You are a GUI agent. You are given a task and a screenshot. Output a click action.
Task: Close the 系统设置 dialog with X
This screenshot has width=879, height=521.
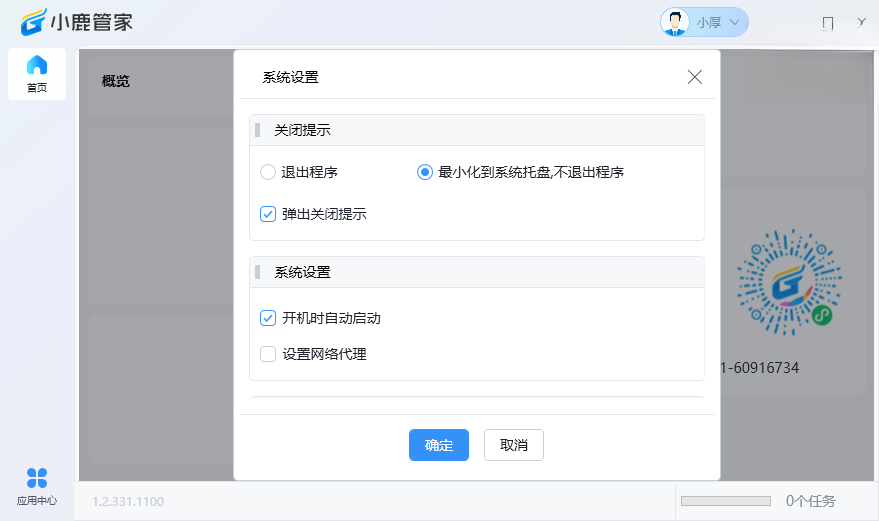pyautogui.click(x=695, y=77)
